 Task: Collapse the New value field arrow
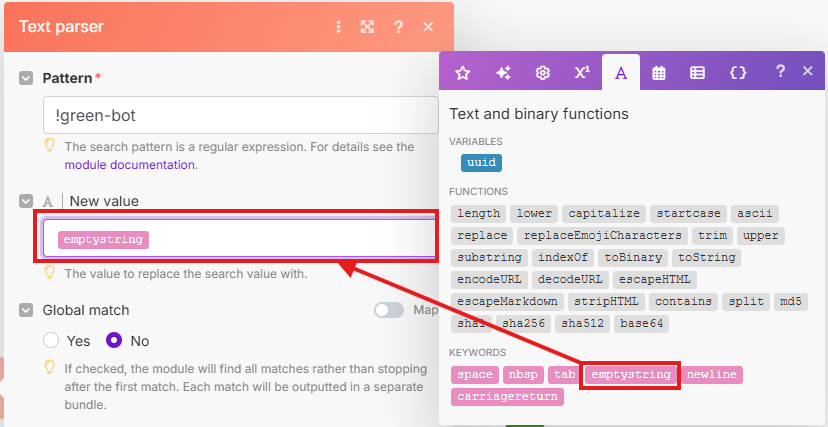[27, 201]
